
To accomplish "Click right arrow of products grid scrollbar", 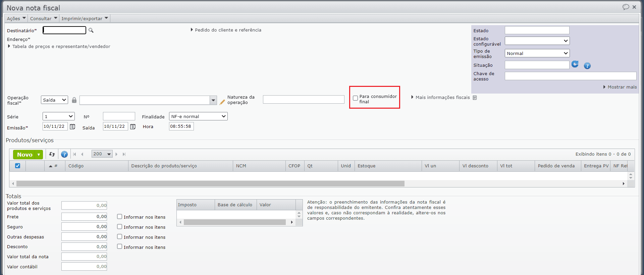I will [624, 184].
